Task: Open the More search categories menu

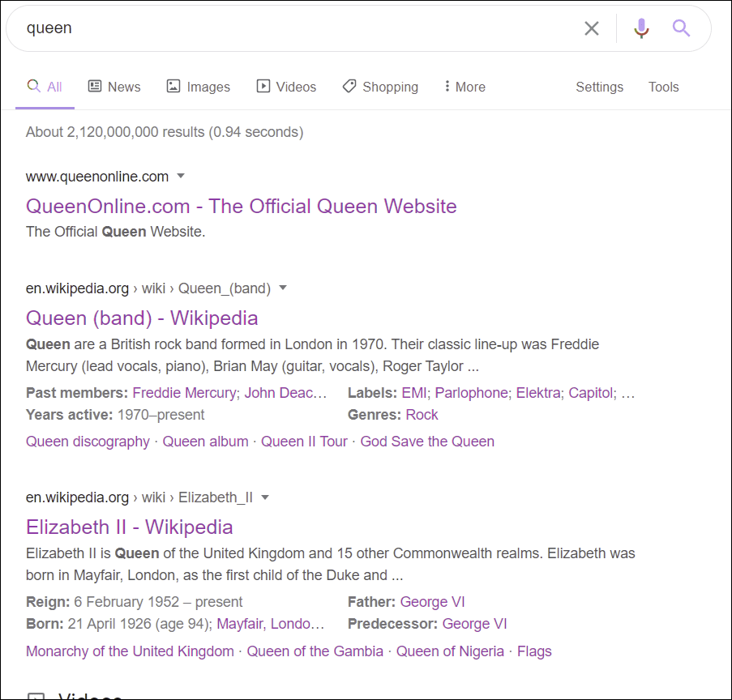Action: [x=465, y=87]
